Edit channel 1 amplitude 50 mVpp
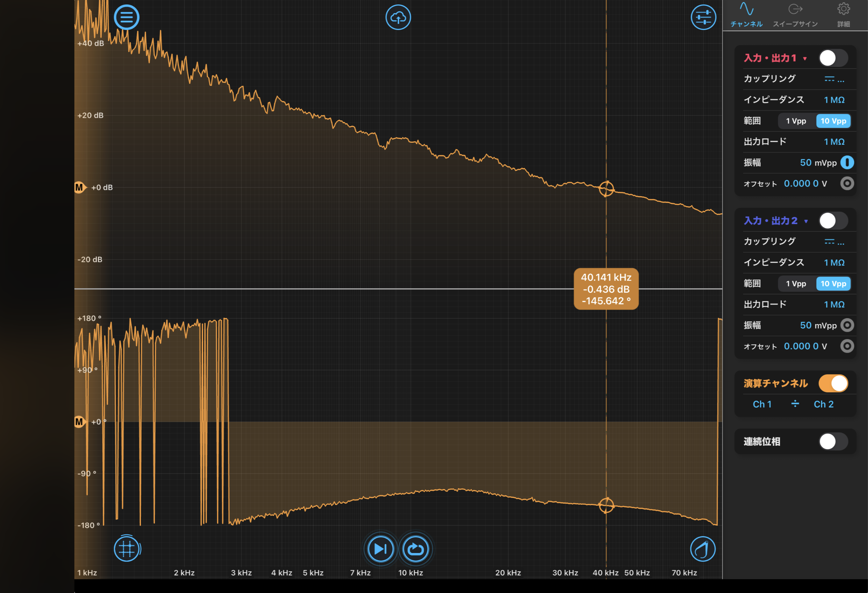 tap(818, 162)
